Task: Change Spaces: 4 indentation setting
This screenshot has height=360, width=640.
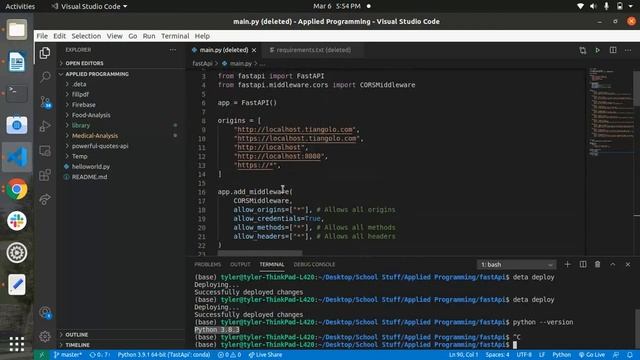Action: [497, 355]
